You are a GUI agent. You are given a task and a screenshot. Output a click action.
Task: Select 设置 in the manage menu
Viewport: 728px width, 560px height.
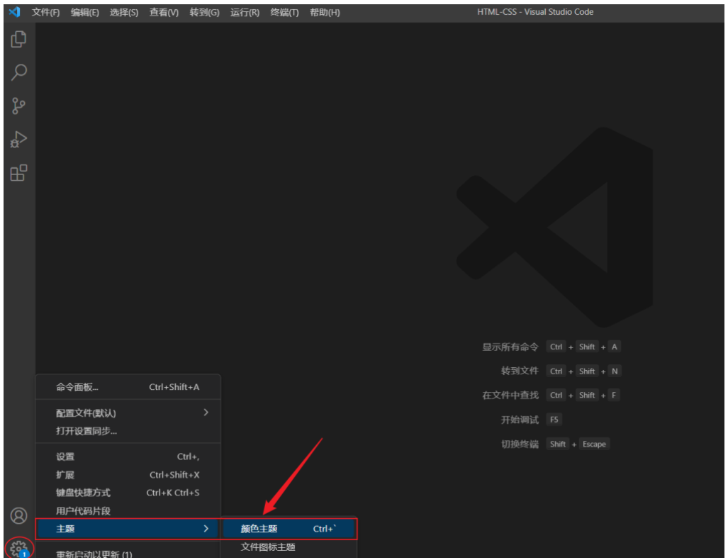click(128, 457)
